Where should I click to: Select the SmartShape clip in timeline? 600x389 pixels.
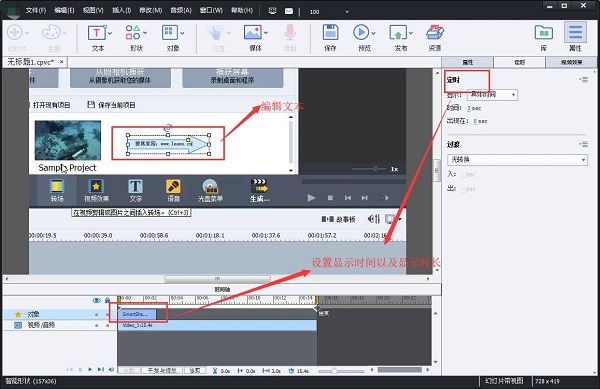point(137,314)
